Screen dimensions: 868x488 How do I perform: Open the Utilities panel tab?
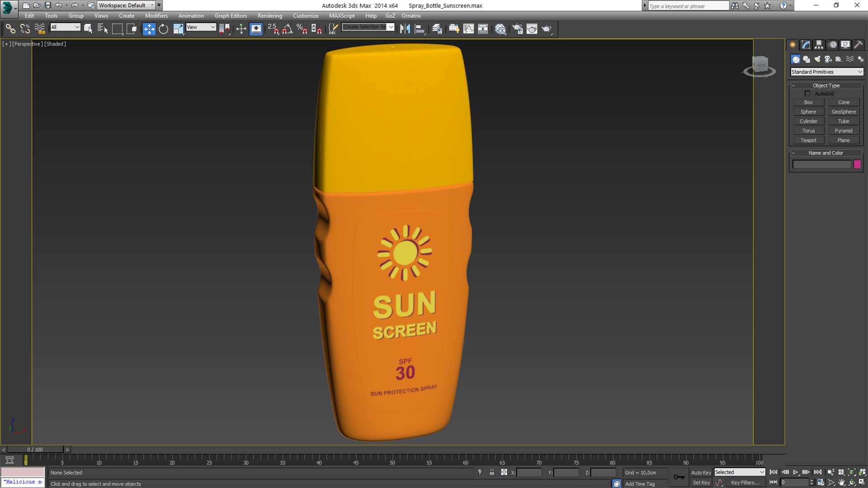(x=858, y=45)
